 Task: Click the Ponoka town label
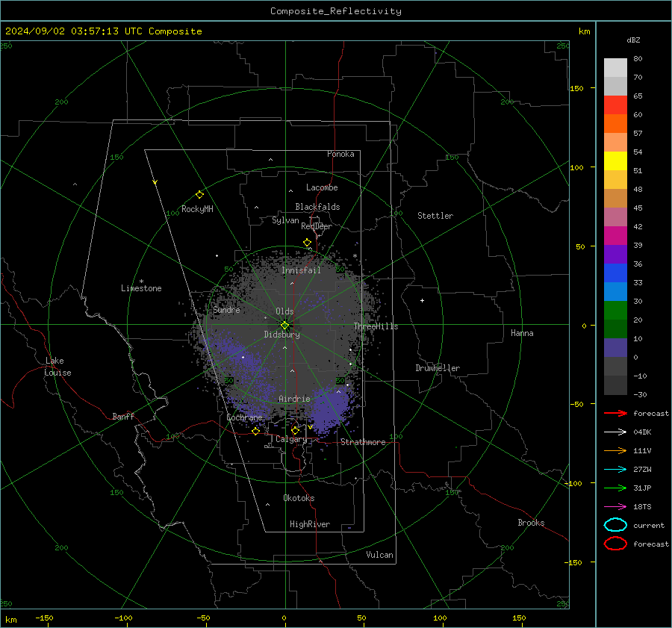point(340,154)
